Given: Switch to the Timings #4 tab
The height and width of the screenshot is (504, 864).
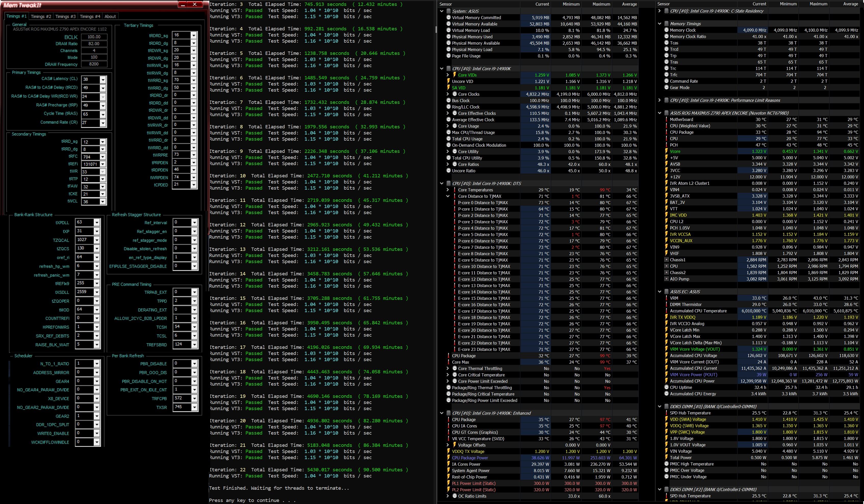Looking at the screenshot, I should coord(90,16).
